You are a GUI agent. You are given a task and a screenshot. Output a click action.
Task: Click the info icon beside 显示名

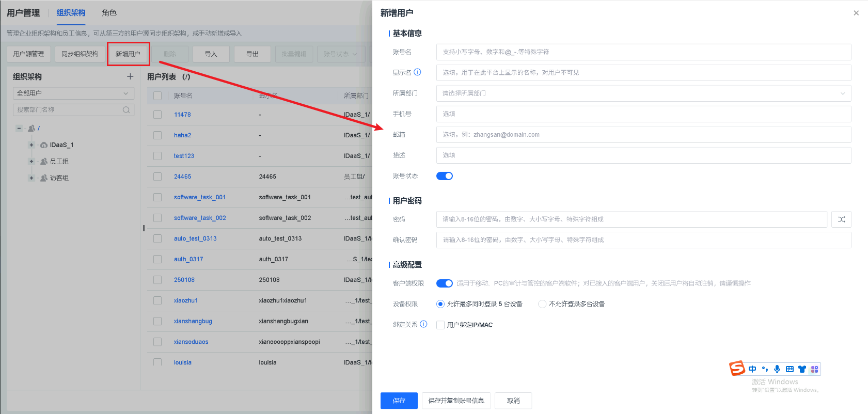tap(417, 72)
